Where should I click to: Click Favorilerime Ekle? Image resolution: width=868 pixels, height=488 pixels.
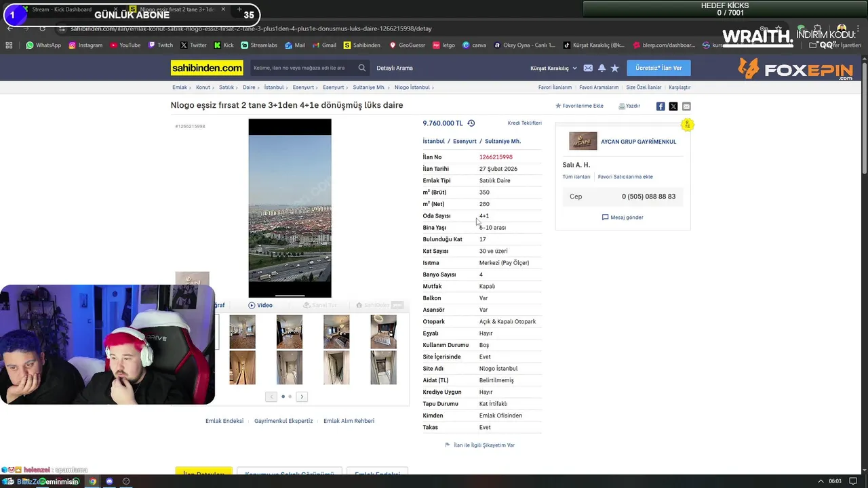pos(579,106)
